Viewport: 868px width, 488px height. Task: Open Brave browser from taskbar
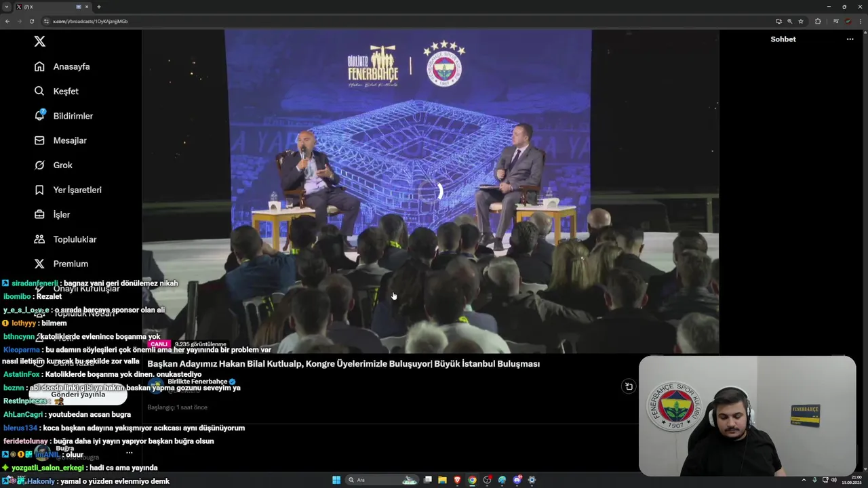tap(457, 480)
